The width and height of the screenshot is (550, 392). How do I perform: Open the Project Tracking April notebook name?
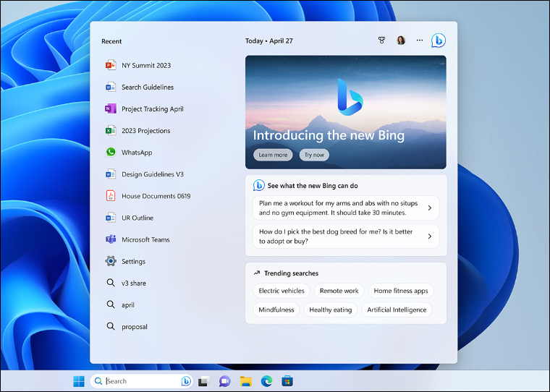tap(152, 109)
